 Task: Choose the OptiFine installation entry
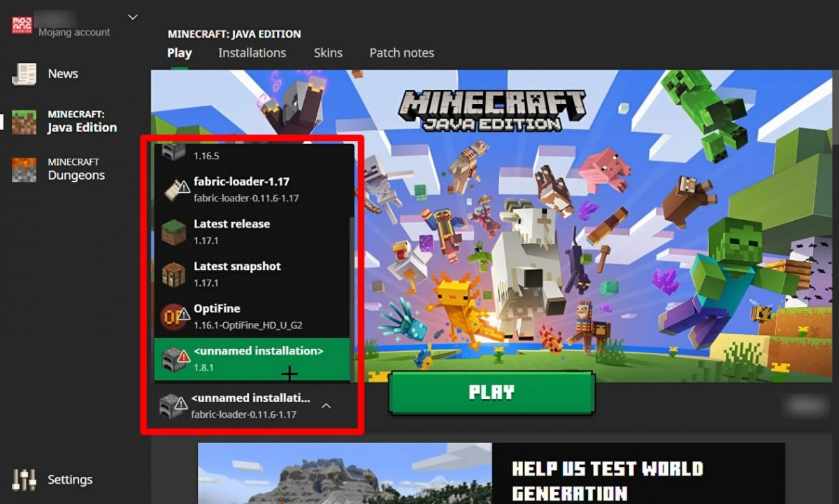(252, 317)
